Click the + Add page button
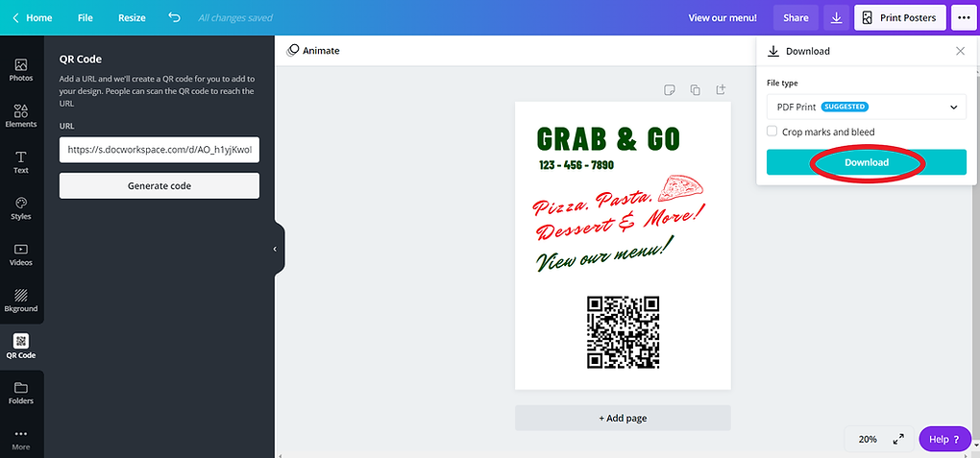The image size is (980, 458). 623,418
